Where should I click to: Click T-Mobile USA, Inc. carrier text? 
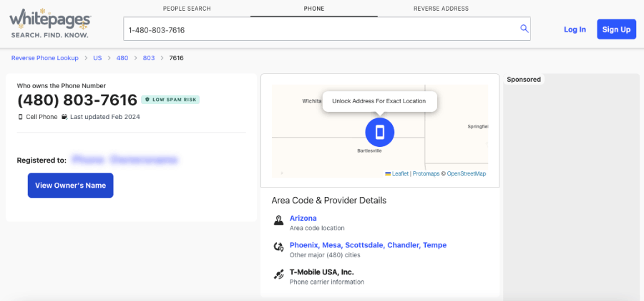click(321, 272)
